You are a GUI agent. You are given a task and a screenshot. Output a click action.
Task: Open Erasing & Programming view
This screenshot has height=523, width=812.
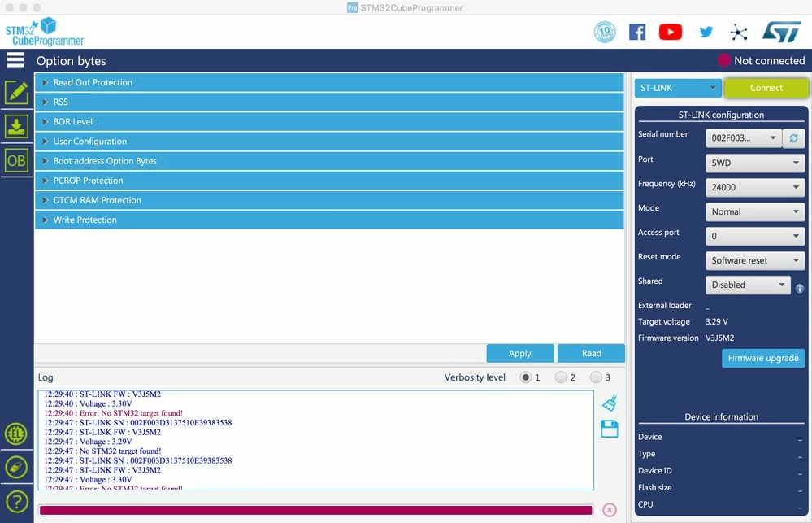(x=16, y=126)
